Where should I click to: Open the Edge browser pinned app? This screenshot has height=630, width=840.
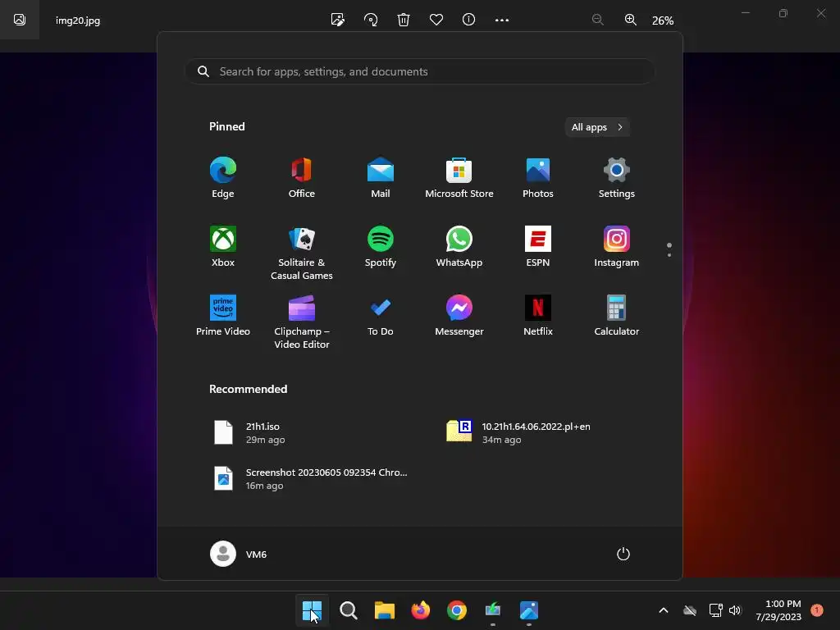pos(223,178)
